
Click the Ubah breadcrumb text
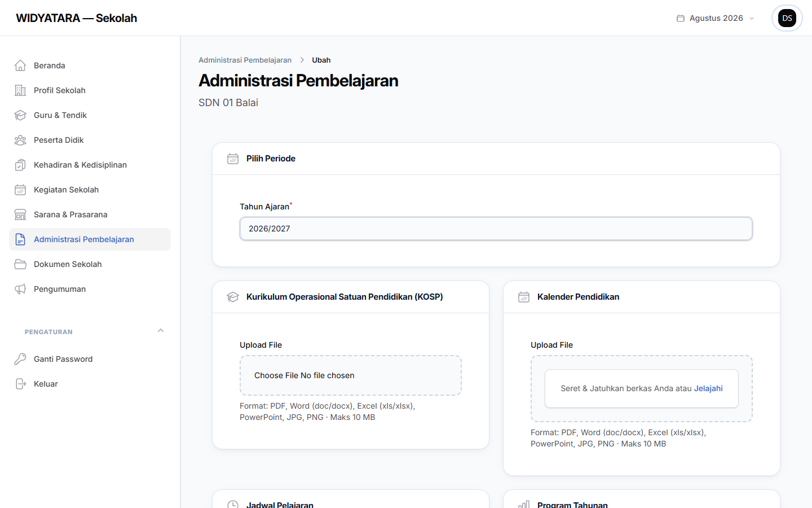coord(321,60)
